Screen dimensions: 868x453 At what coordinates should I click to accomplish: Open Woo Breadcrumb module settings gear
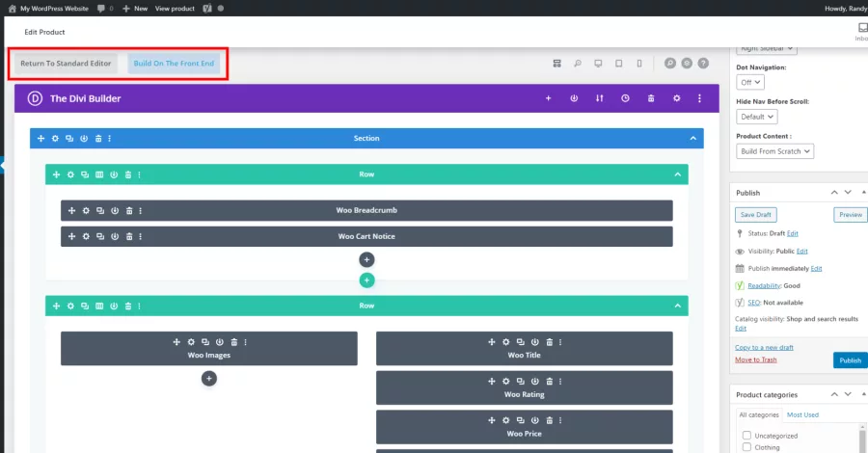(86, 211)
